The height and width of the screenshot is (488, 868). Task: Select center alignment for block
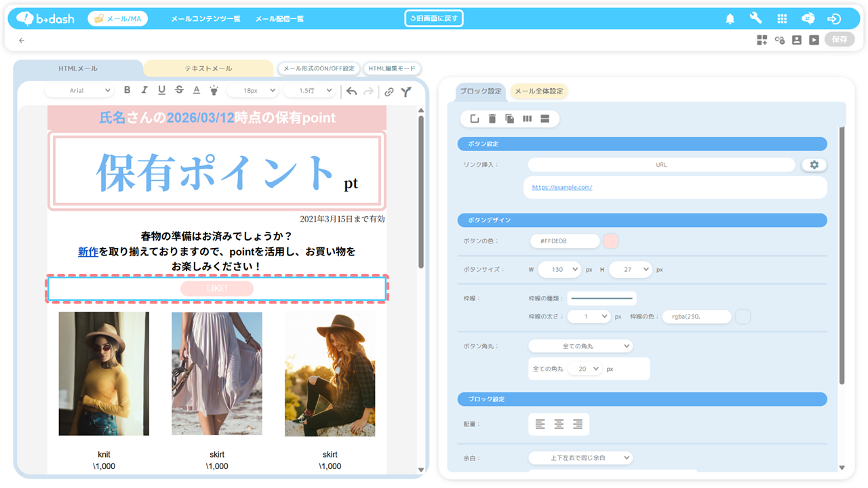(559, 424)
